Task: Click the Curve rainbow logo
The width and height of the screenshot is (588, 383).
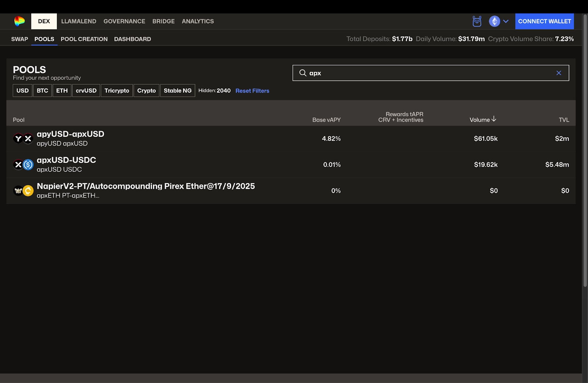Action: click(19, 21)
